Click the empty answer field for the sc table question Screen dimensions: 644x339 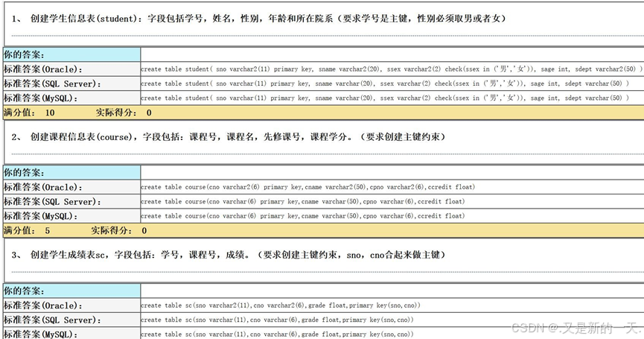(391, 290)
